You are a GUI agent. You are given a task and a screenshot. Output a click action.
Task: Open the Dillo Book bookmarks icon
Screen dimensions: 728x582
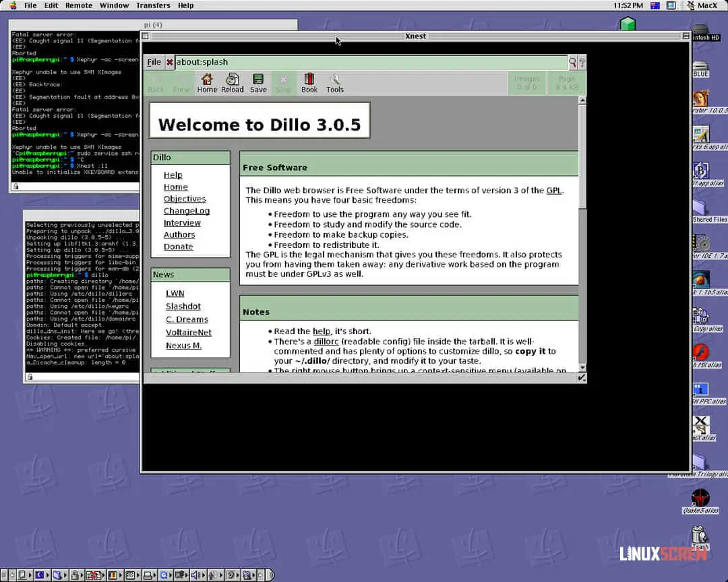[x=309, y=83]
